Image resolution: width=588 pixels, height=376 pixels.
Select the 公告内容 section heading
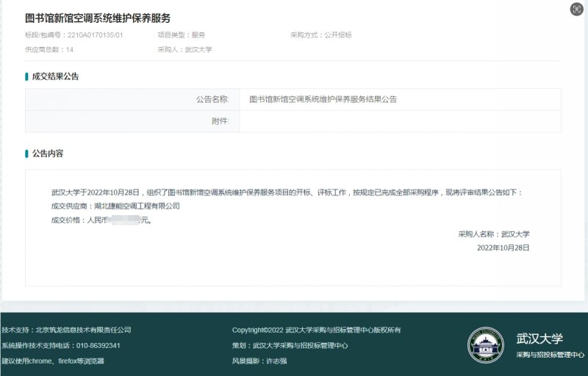(48, 153)
